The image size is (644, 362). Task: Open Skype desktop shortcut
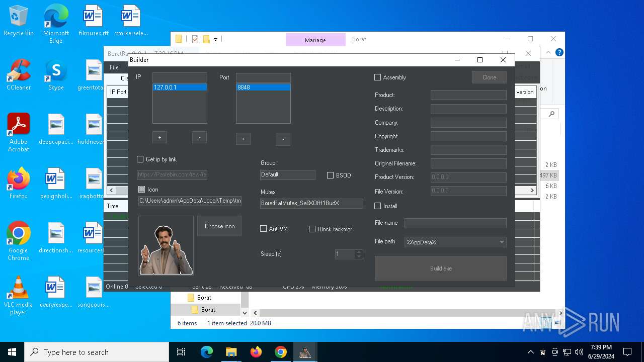point(56,75)
